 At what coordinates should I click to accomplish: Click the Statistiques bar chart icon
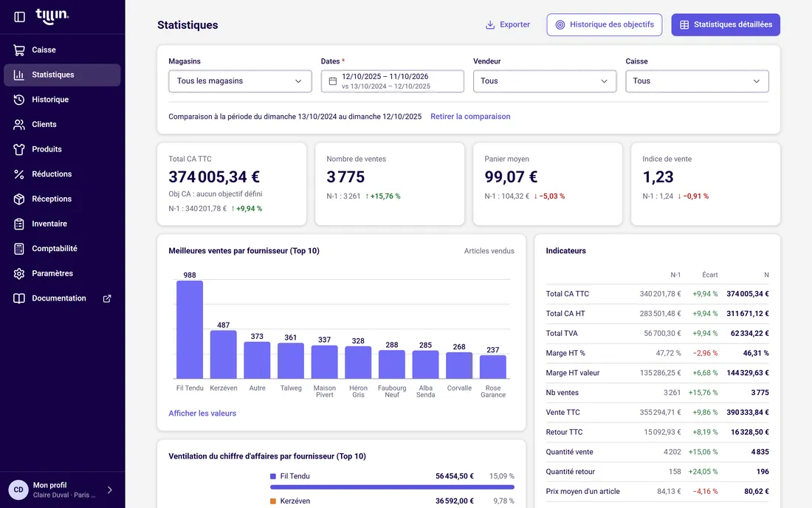(19, 75)
